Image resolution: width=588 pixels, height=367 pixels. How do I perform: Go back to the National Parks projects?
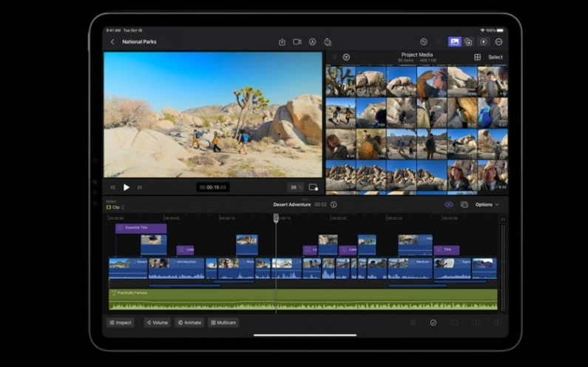click(112, 42)
